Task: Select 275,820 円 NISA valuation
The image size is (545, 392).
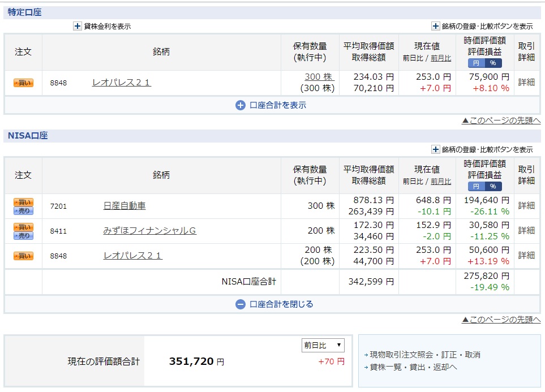Action: [487, 276]
